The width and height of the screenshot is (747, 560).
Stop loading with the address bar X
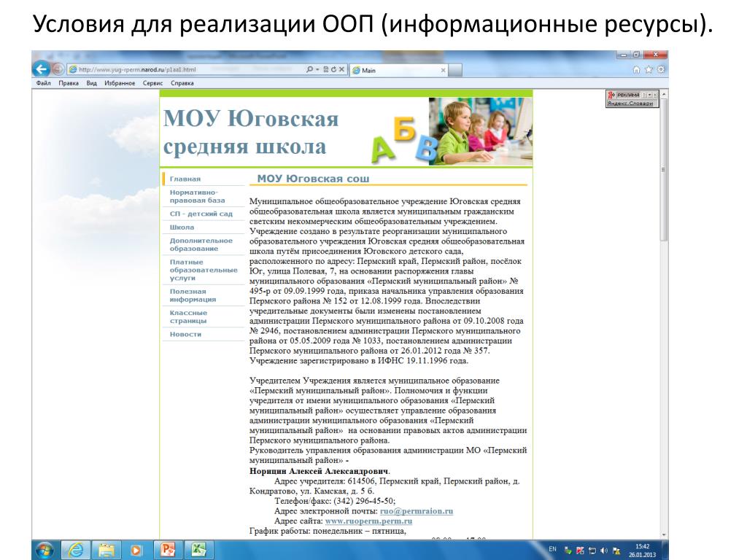click(341, 69)
